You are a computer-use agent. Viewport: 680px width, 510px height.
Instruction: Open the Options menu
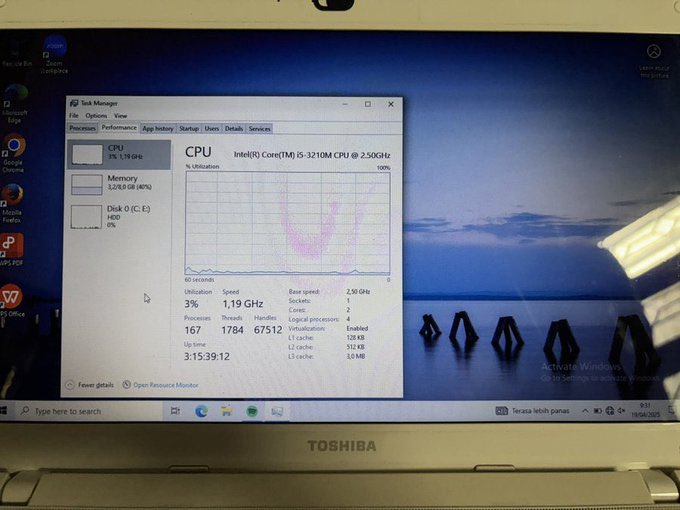coord(96,115)
